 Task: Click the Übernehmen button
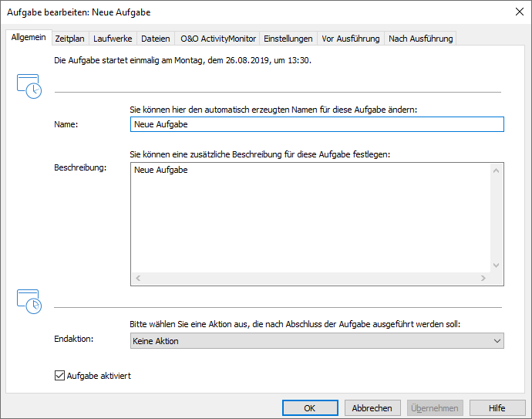435,407
